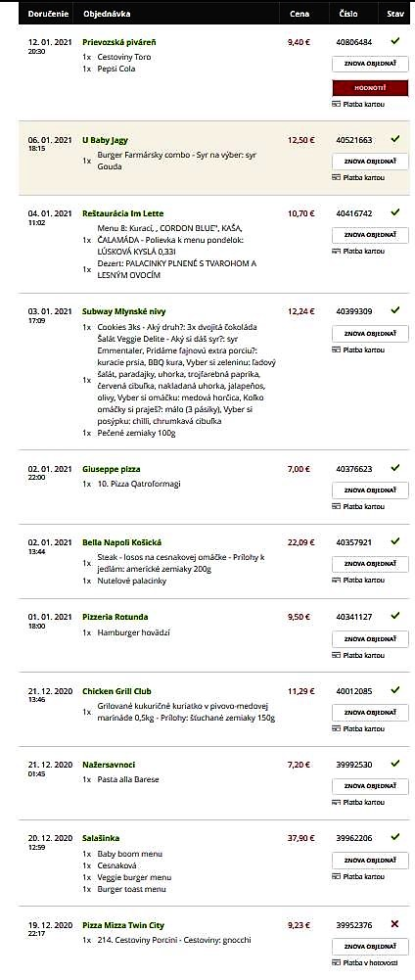Screen dimensions: 415x980
Task: Click the green checkmark for order 40806484
Action: 395,41
